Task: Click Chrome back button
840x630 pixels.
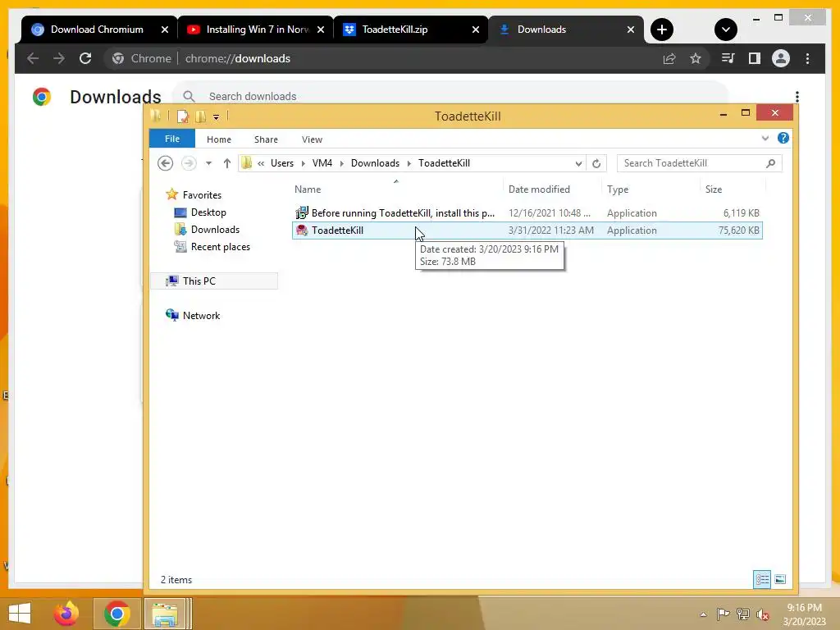Action: coord(33,58)
